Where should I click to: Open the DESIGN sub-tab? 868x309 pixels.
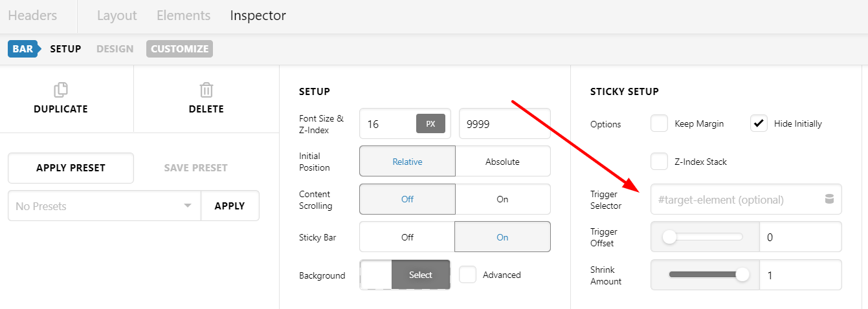(x=115, y=48)
